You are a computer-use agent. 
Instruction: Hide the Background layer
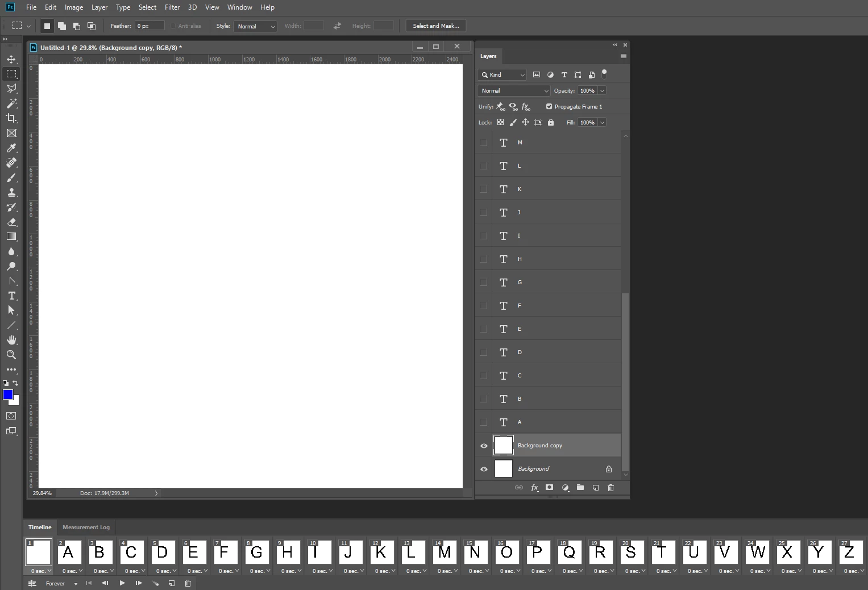[484, 469]
